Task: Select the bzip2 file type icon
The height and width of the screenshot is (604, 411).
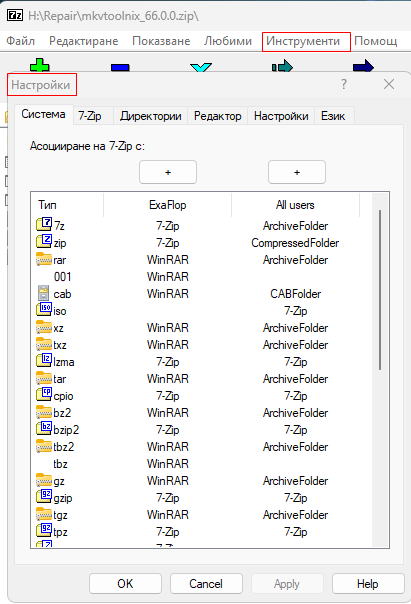Action: [x=44, y=428]
